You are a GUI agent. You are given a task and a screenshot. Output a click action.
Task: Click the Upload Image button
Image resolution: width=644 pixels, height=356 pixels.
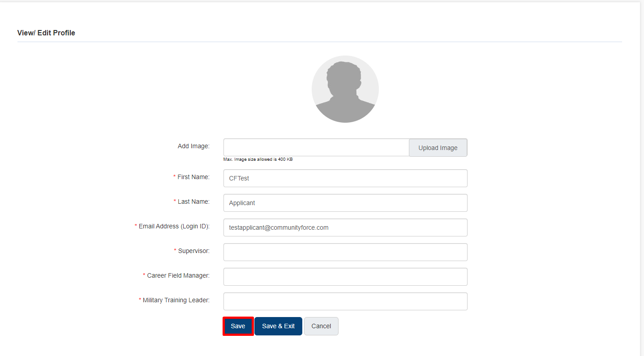438,148
